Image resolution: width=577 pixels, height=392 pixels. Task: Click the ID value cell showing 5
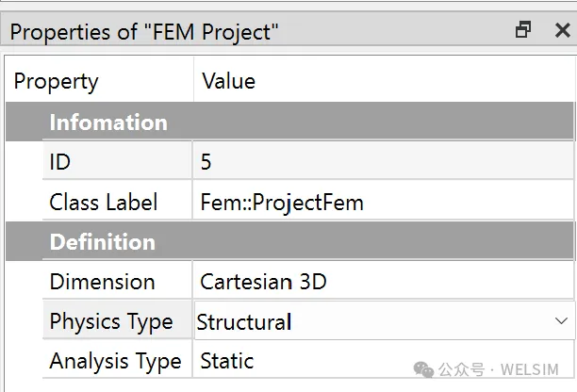pyautogui.click(x=383, y=161)
